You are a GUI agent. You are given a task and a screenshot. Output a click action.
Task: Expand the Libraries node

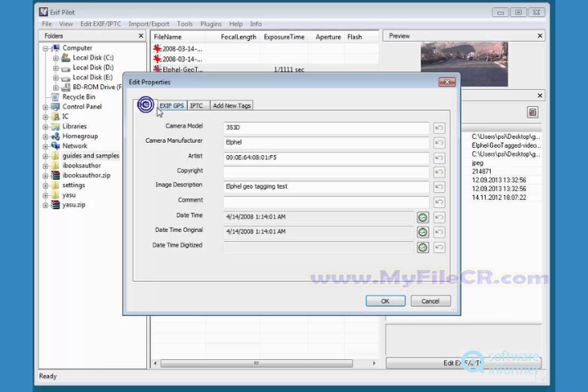pos(46,127)
